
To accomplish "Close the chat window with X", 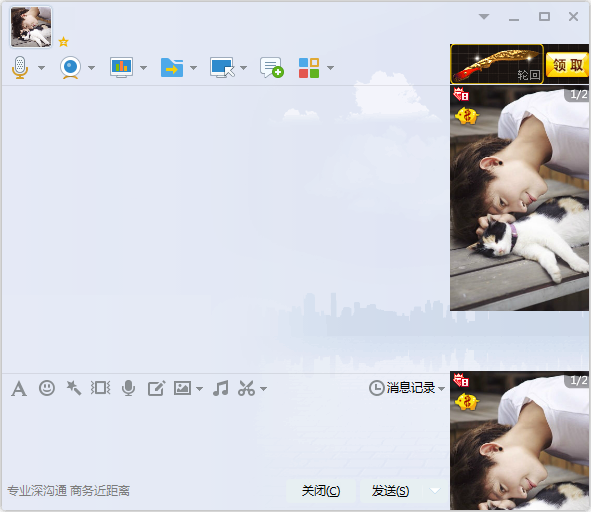I will 573,17.
